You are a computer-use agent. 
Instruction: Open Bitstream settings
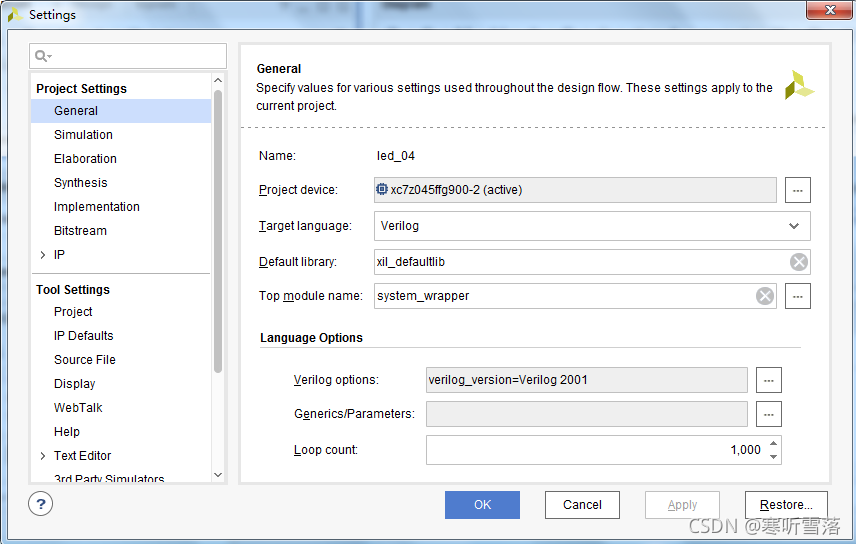(80, 231)
